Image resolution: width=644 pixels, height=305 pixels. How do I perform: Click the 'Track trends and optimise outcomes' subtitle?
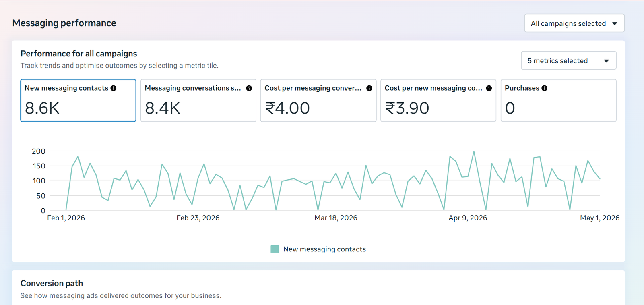point(120,66)
